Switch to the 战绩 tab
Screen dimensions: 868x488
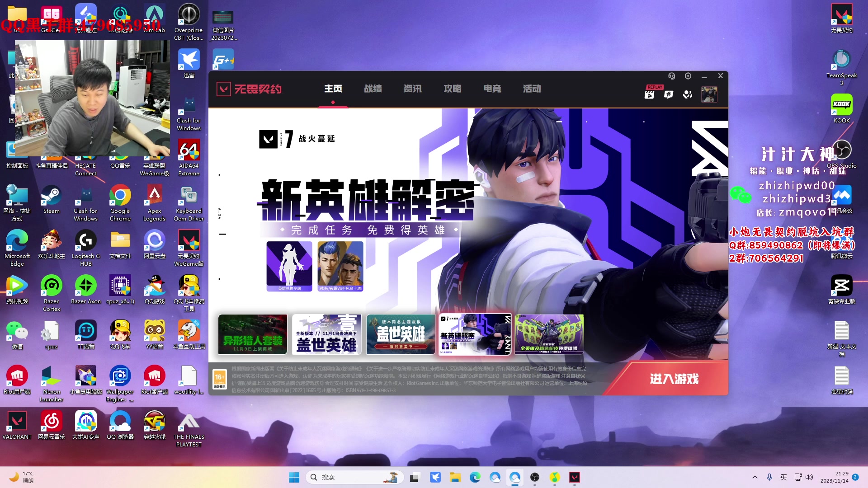point(373,89)
